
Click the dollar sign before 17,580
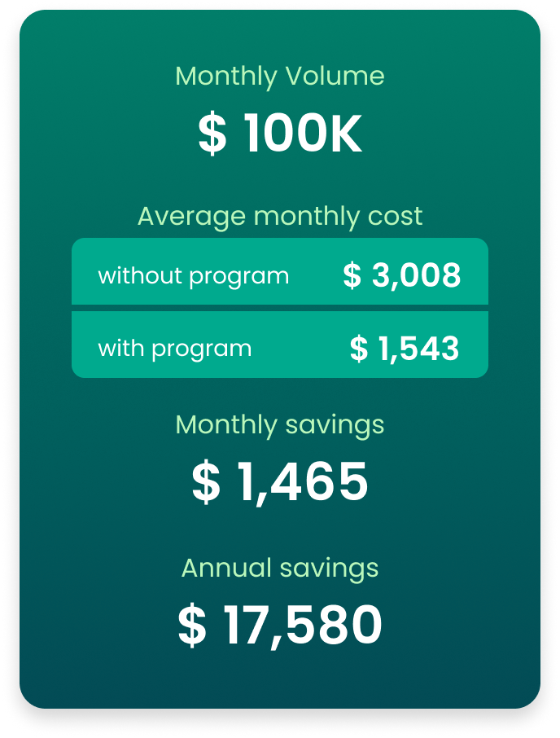192,626
